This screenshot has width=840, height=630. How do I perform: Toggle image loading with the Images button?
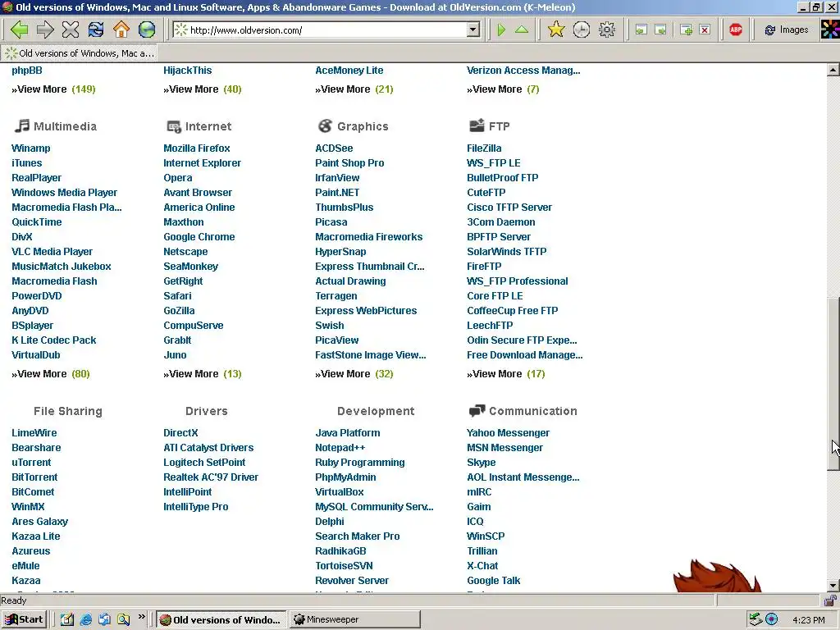786,30
